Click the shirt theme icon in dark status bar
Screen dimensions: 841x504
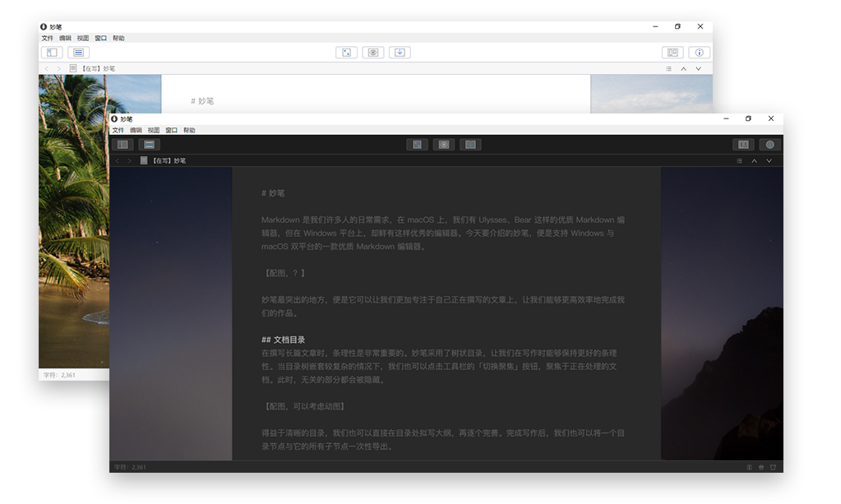coord(773,467)
